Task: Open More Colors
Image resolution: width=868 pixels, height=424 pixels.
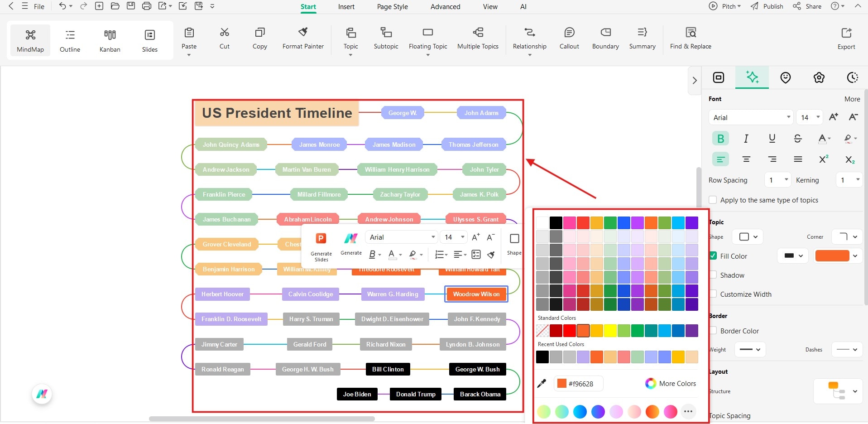Action: pos(671,383)
